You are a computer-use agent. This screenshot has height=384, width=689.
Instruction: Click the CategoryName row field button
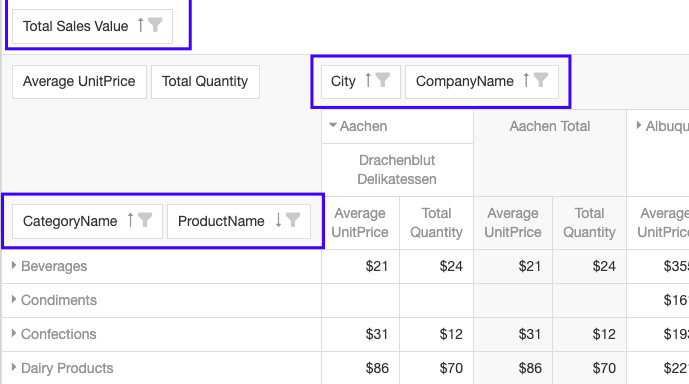coord(87,221)
